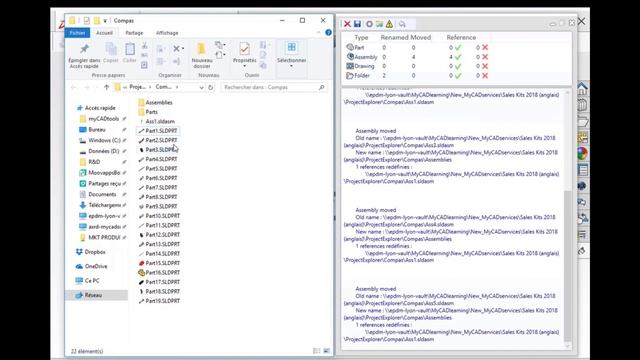Image resolution: width=640 pixels, height=360 pixels.
Task: Open the Appearances color ball icon in task pane
Action: (582, 153)
